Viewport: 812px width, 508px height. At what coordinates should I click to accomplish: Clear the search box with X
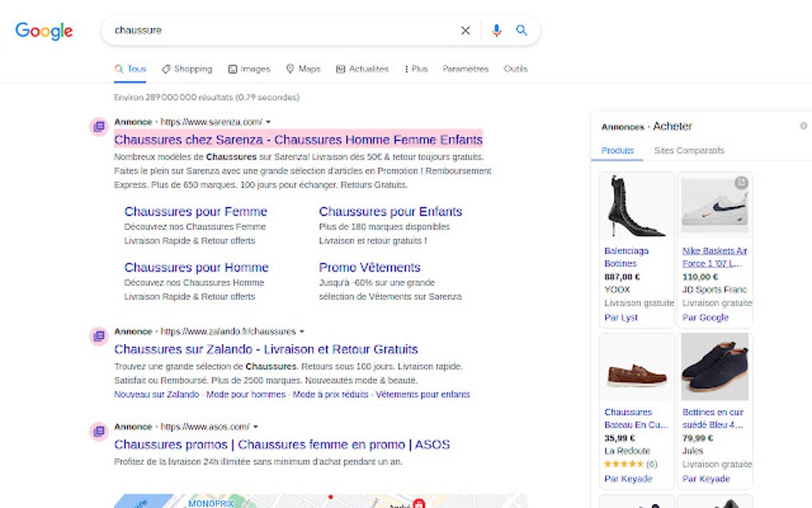coord(466,30)
